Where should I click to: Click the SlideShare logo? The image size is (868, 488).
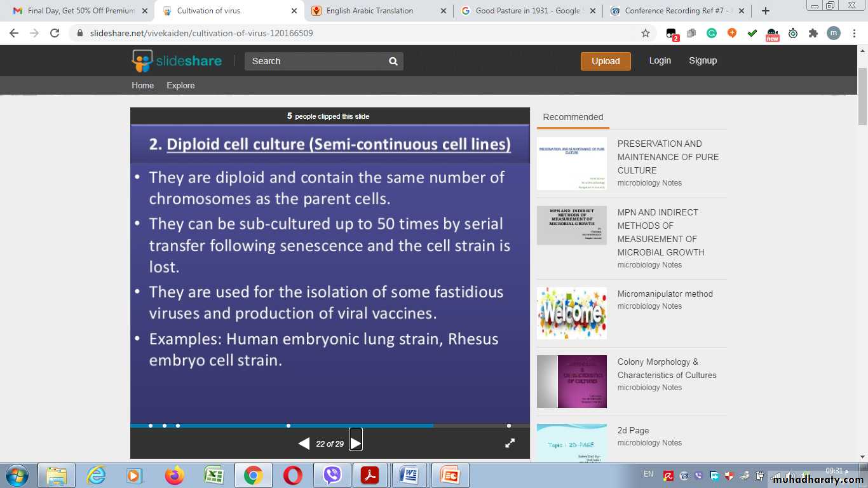177,61
